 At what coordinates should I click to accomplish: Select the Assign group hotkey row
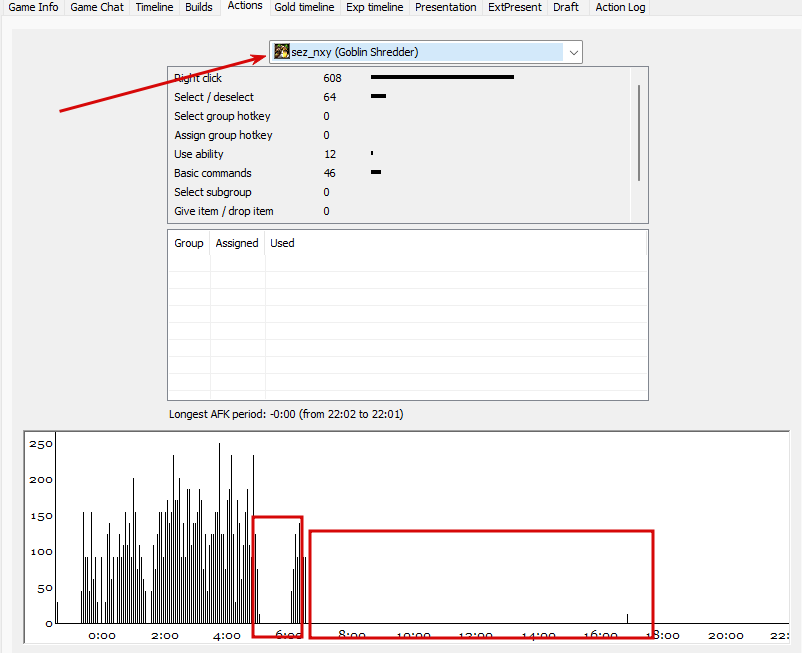[x=399, y=135]
